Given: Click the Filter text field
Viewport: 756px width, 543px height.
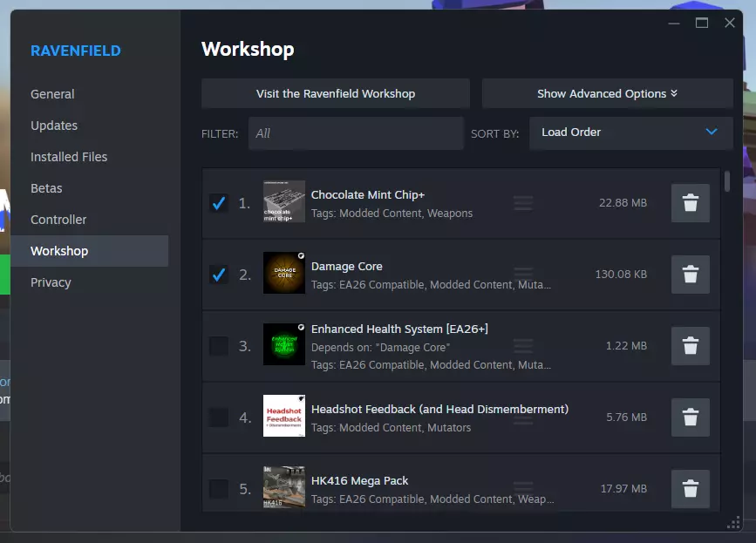Looking at the screenshot, I should tap(356, 133).
